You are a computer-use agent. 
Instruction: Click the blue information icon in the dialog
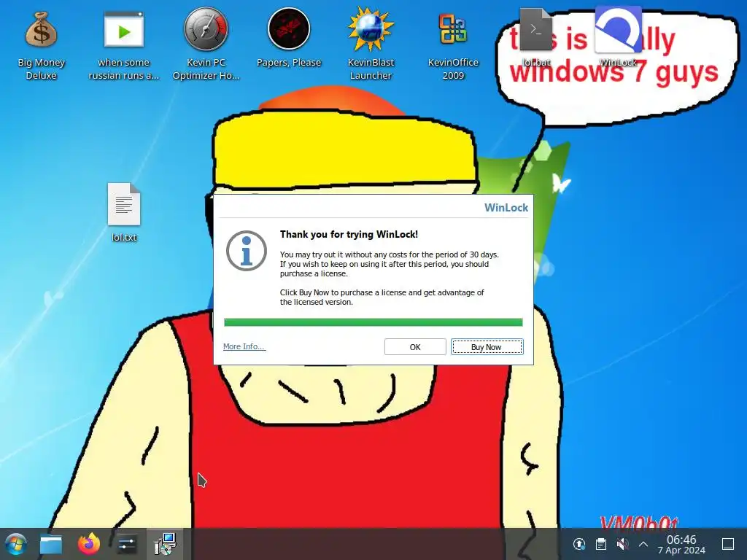[247, 251]
